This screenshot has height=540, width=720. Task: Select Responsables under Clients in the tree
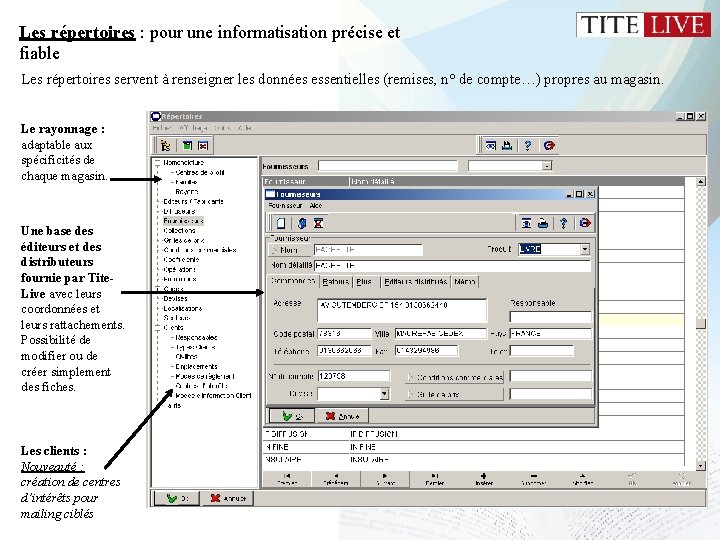[196, 338]
